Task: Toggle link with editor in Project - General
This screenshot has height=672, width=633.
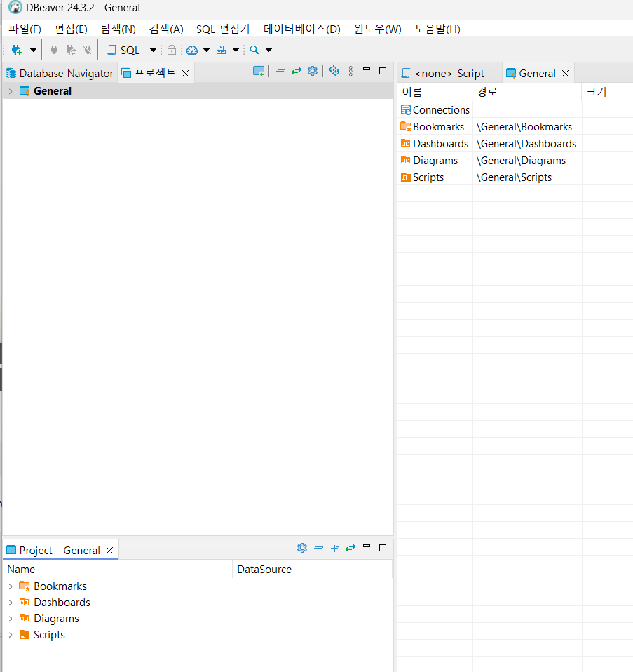Action: 350,548
